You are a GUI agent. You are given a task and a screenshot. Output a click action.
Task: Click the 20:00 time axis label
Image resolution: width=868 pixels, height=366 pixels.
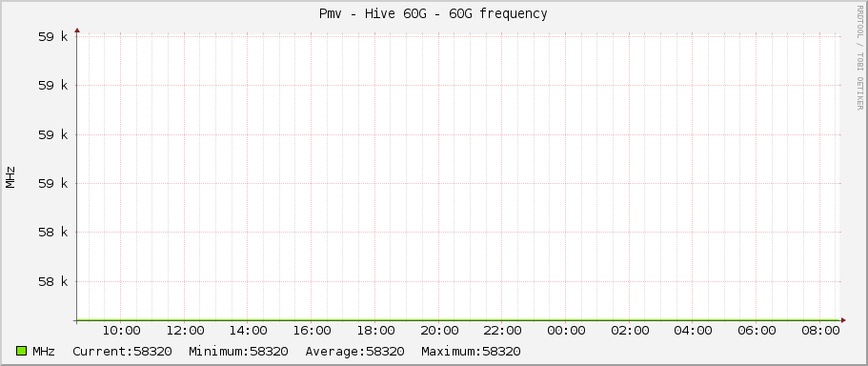coord(439,331)
